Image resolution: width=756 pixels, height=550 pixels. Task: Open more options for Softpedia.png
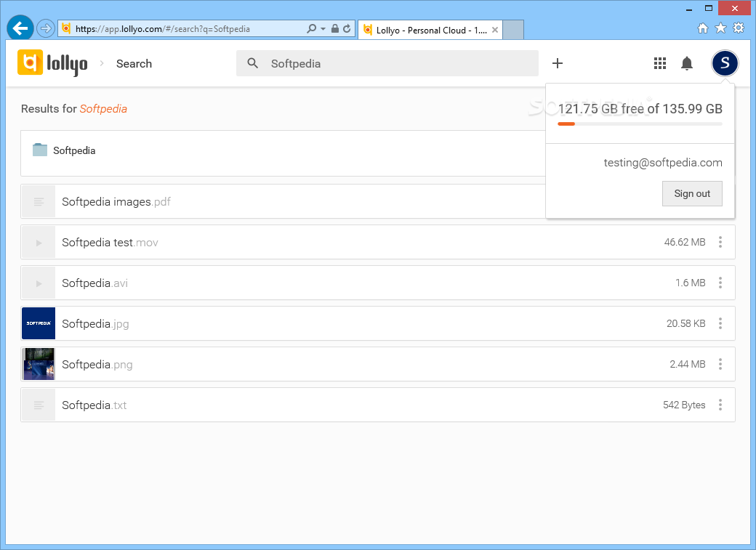pos(720,364)
